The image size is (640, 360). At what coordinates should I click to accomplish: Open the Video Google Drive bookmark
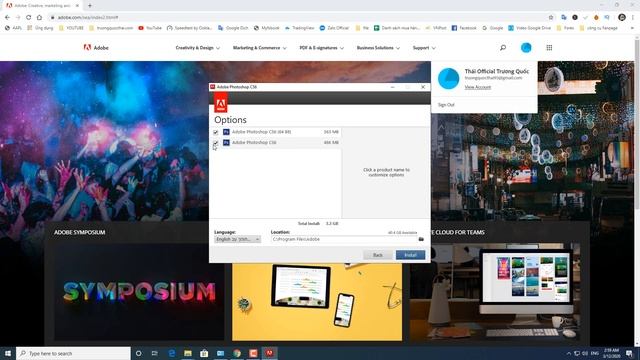[x=529, y=28]
